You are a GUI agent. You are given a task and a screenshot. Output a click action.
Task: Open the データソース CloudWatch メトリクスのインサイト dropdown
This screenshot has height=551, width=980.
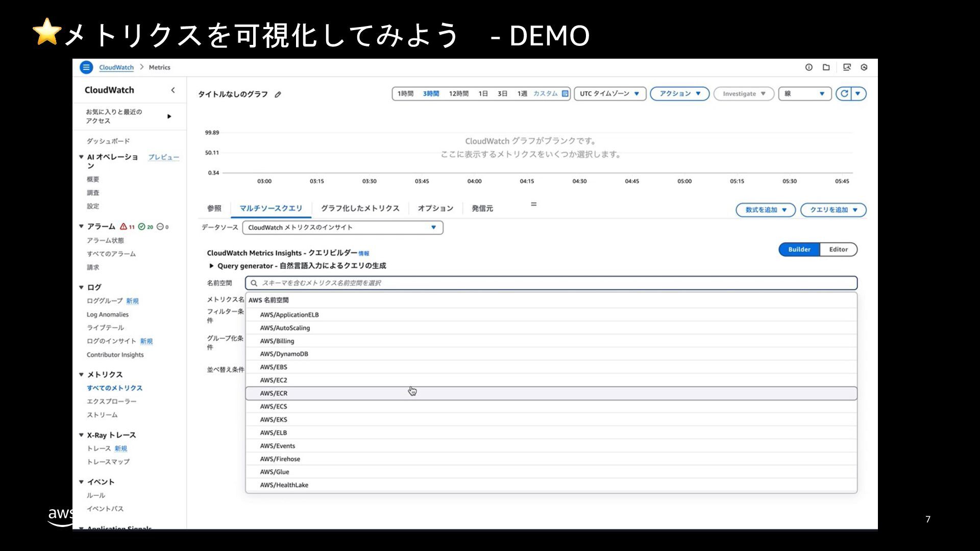coord(342,228)
